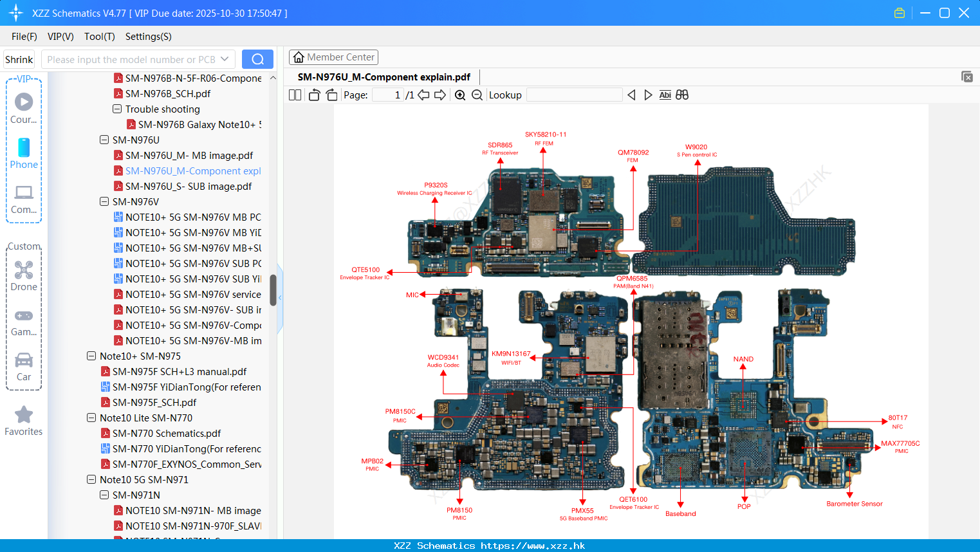Click the Lookup text field
Image resolution: width=980 pixels, height=552 pixels.
pos(574,95)
